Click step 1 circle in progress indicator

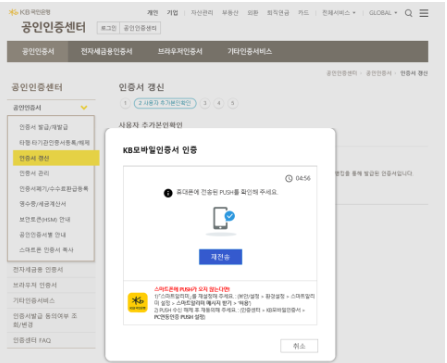125,103
